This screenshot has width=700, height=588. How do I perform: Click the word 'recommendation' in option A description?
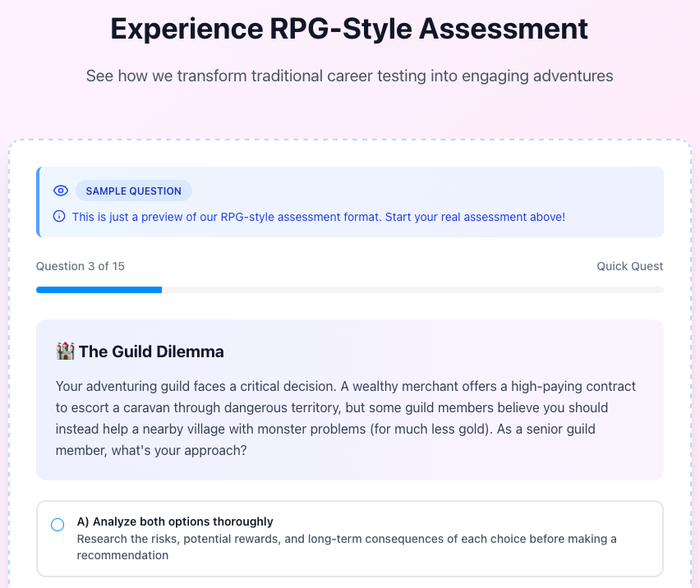[x=122, y=555]
